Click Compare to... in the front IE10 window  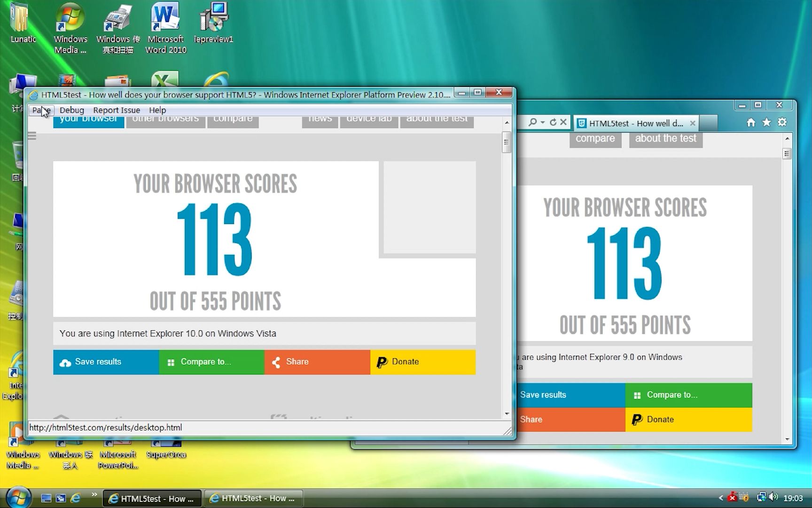(x=211, y=362)
